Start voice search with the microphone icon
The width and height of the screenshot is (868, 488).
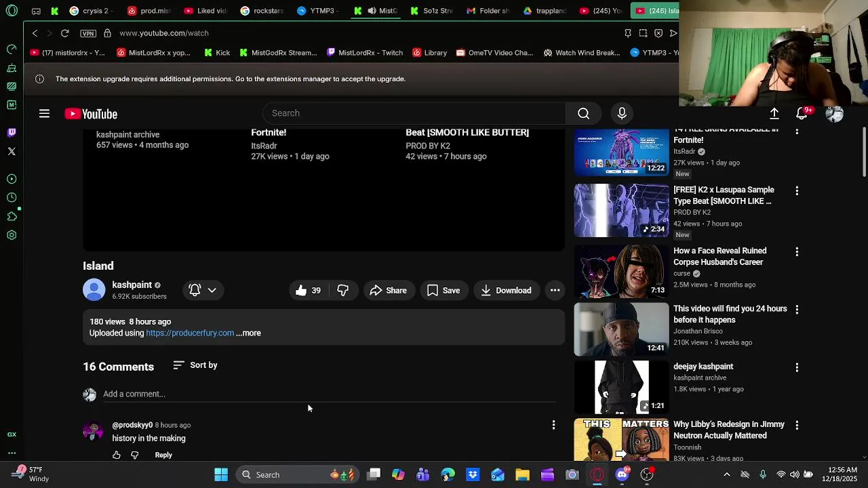coord(622,113)
